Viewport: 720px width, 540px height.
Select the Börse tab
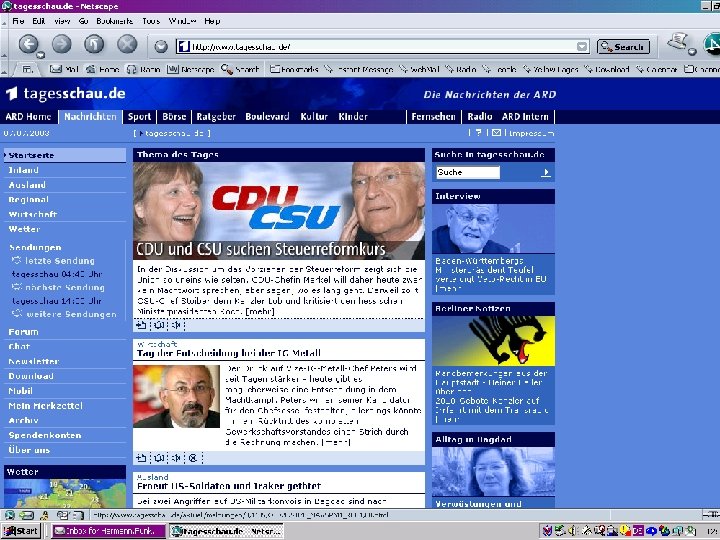174,117
